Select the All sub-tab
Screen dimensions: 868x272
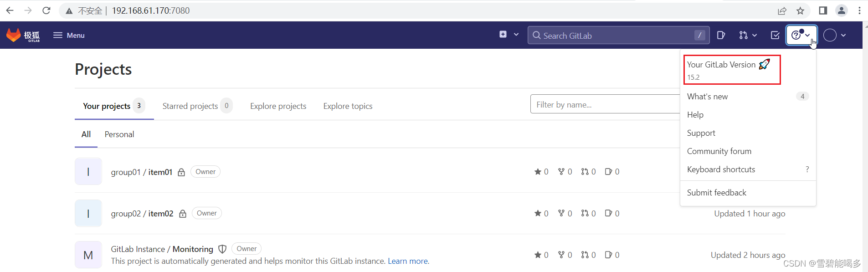[86, 134]
